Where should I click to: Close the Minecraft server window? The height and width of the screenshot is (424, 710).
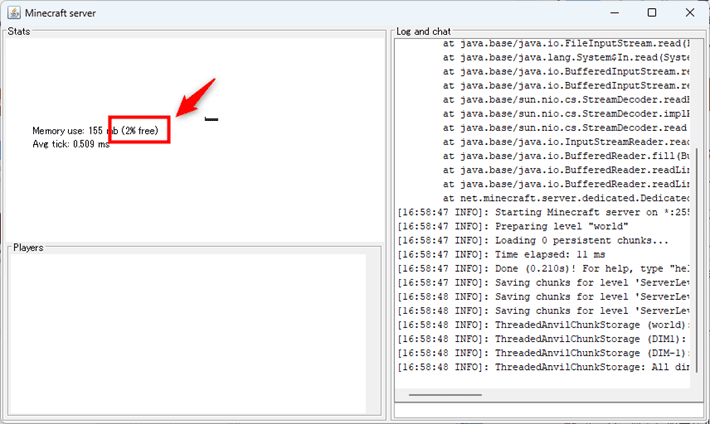[x=690, y=13]
